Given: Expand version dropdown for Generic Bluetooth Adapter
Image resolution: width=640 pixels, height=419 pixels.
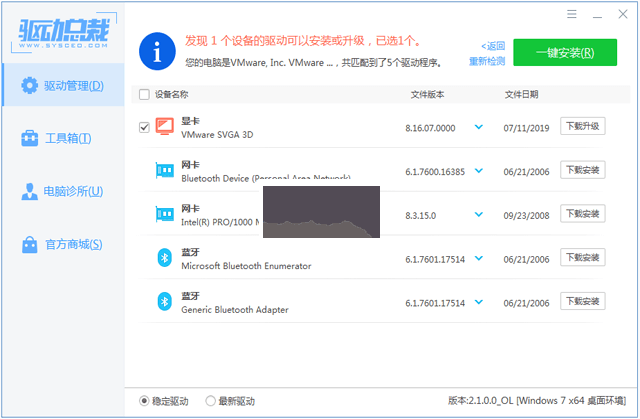Looking at the screenshot, I should tap(479, 302).
